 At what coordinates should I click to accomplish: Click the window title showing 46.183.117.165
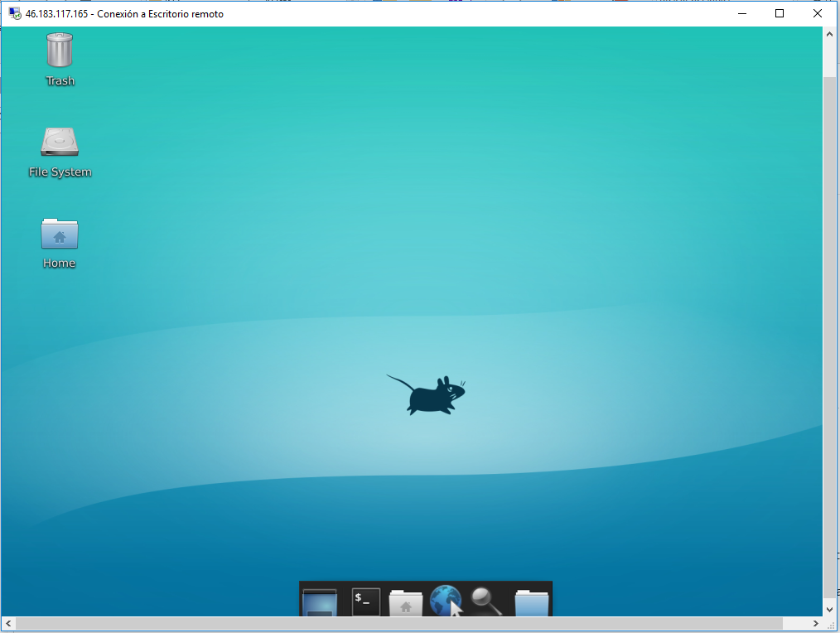[x=124, y=14]
